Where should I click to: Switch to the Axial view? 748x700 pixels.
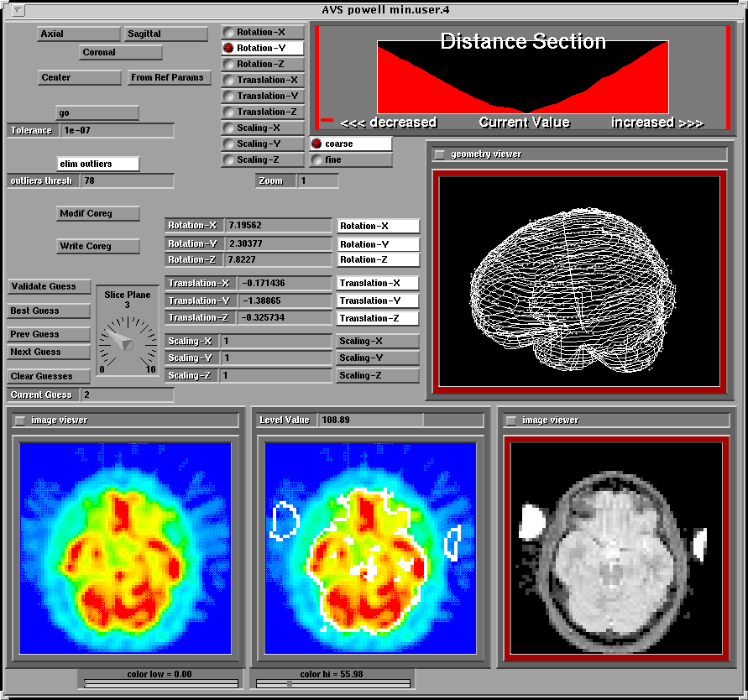[78, 34]
